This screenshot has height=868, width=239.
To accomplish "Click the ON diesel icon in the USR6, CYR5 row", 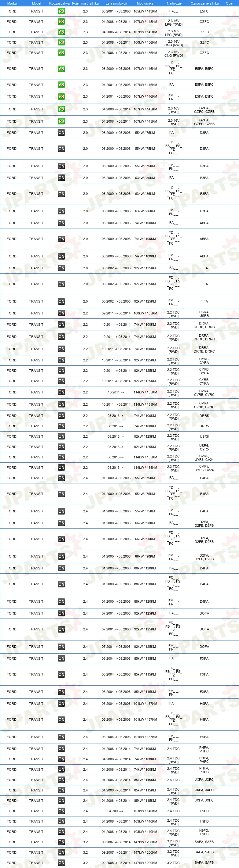I will point(61,447).
